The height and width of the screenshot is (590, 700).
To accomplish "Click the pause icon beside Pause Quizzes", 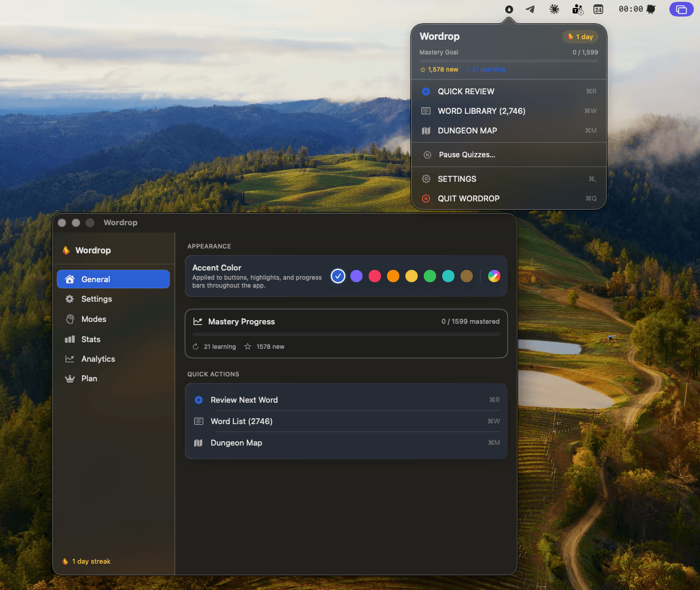I will coord(427,155).
